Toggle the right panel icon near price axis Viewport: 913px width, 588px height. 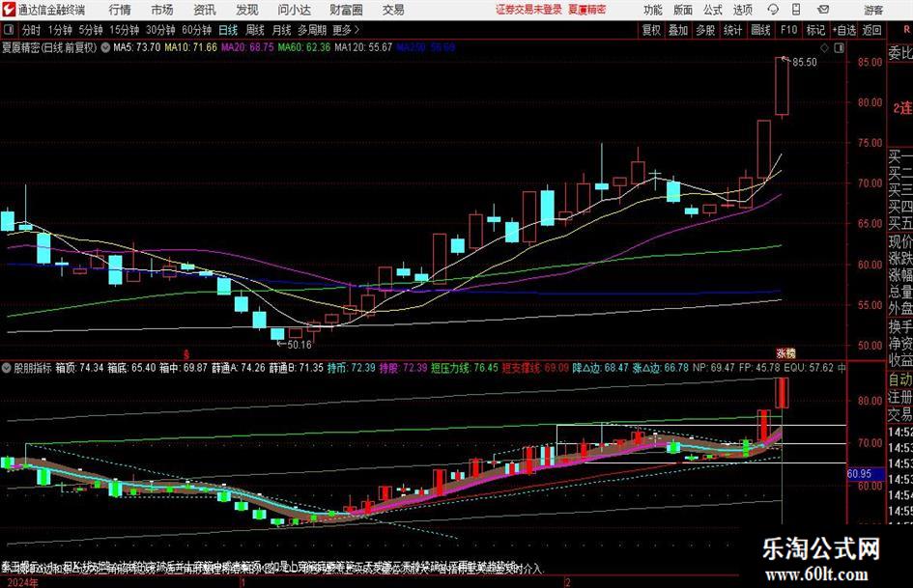(839, 47)
